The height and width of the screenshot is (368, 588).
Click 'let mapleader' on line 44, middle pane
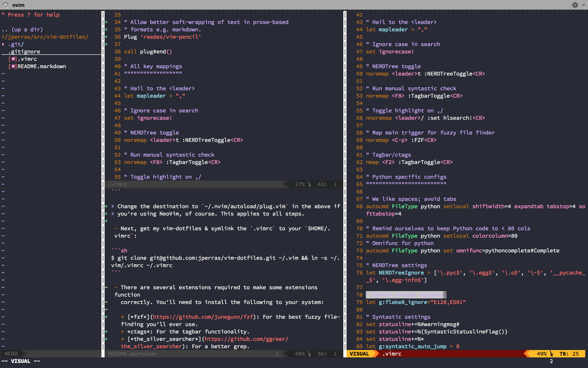click(154, 96)
